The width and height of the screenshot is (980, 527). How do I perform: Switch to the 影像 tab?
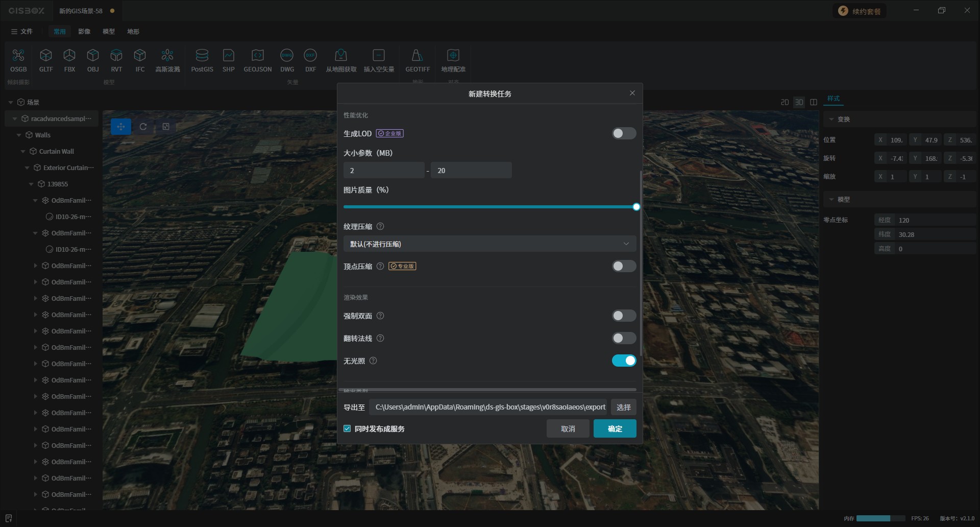(x=84, y=32)
